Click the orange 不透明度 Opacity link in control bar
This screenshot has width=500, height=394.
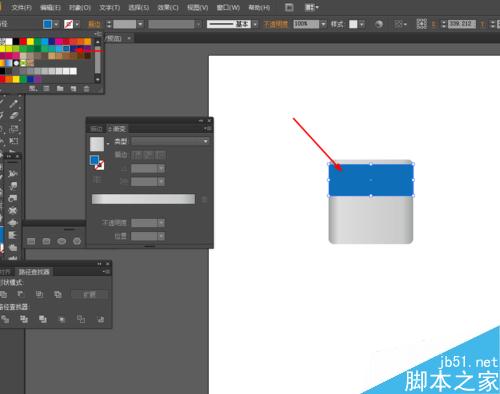point(276,24)
